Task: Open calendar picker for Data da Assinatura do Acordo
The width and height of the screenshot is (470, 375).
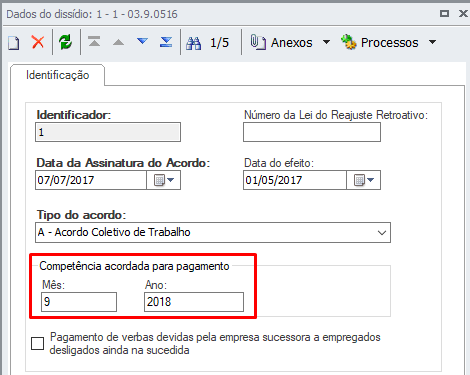Action: (164, 180)
